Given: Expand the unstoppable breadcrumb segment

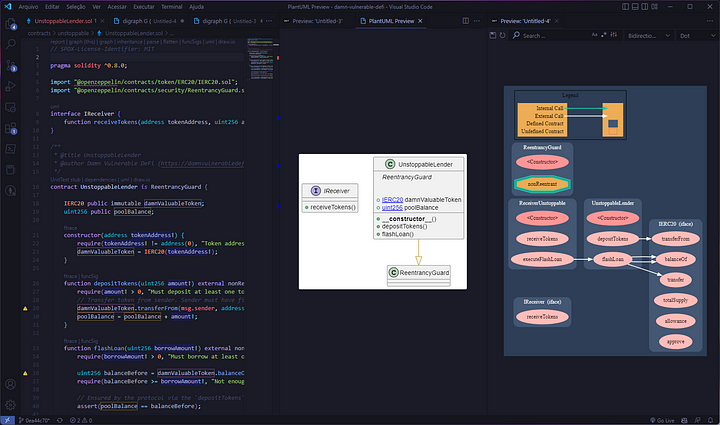Looking at the screenshot, I should pos(73,34).
